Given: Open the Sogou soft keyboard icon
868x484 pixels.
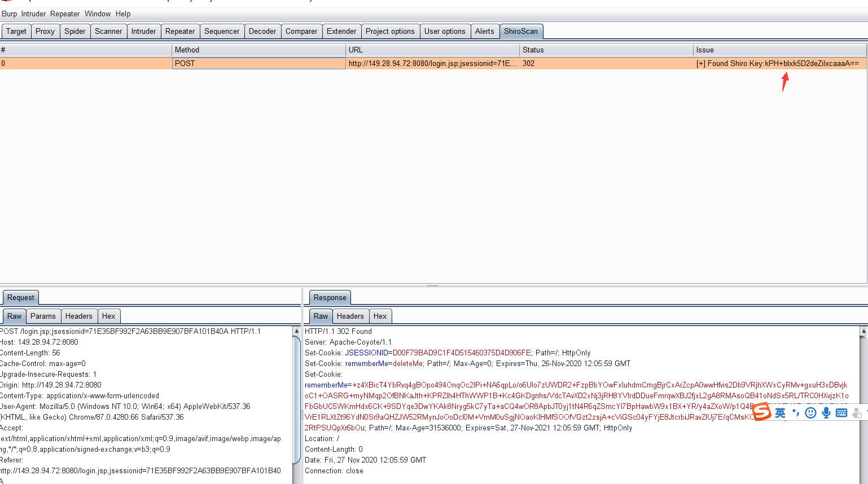Looking at the screenshot, I should tap(841, 413).
